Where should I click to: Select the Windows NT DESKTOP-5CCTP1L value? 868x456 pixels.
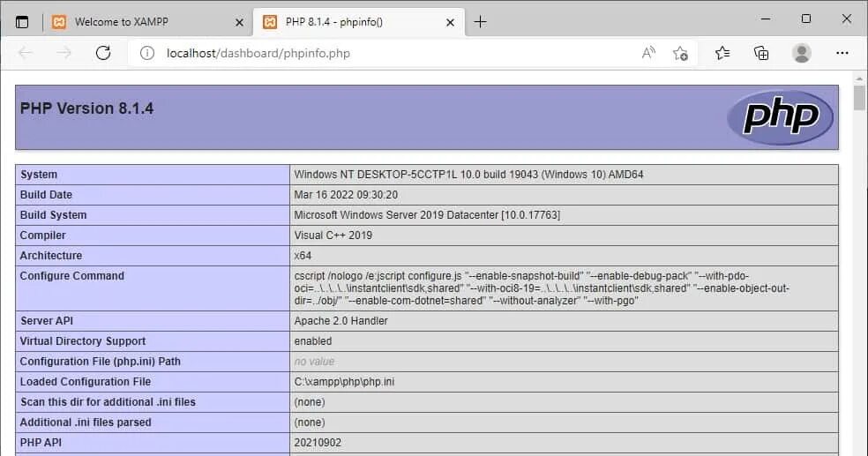click(469, 175)
